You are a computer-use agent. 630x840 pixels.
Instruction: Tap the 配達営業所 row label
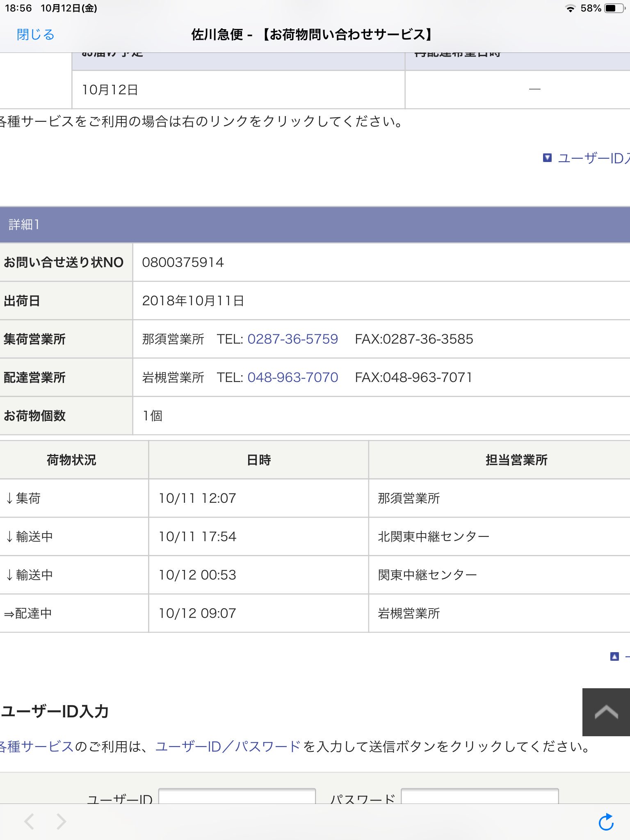pos(34,377)
